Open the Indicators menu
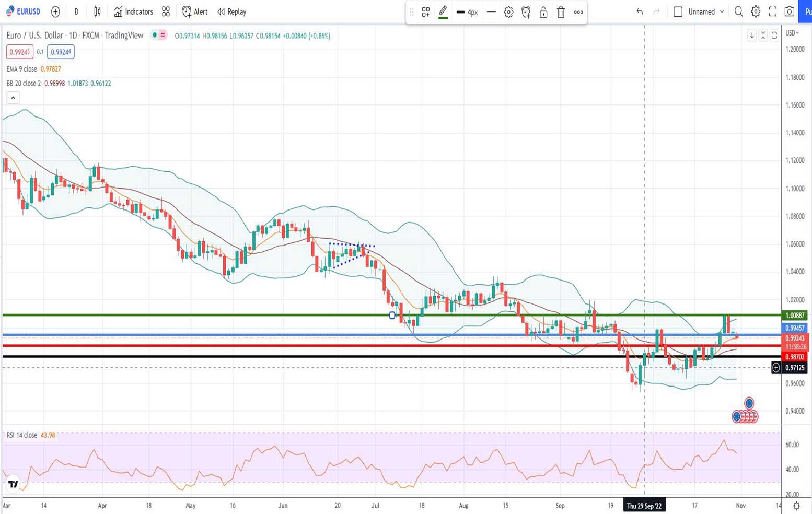This screenshot has height=514, width=812. (134, 11)
